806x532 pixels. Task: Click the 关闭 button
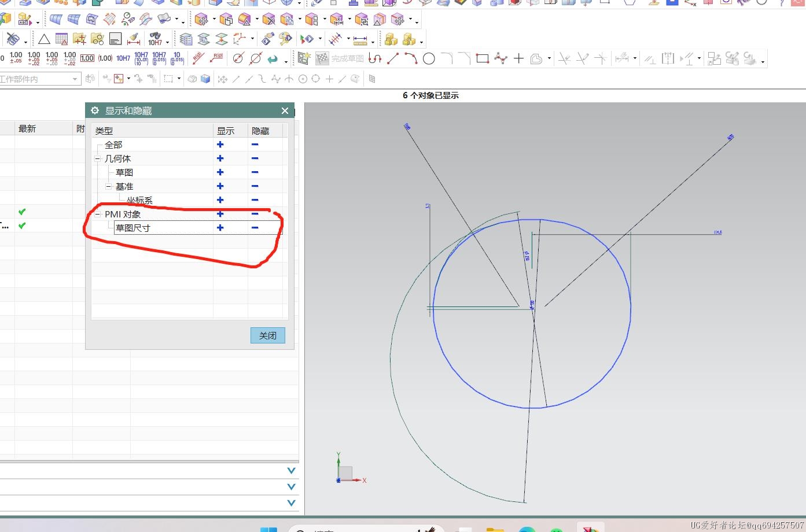coord(268,335)
